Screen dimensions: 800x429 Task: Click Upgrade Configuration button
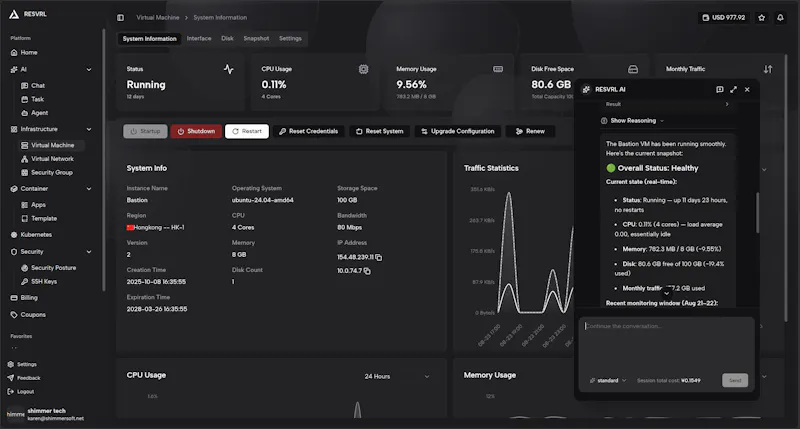pyautogui.click(x=458, y=132)
